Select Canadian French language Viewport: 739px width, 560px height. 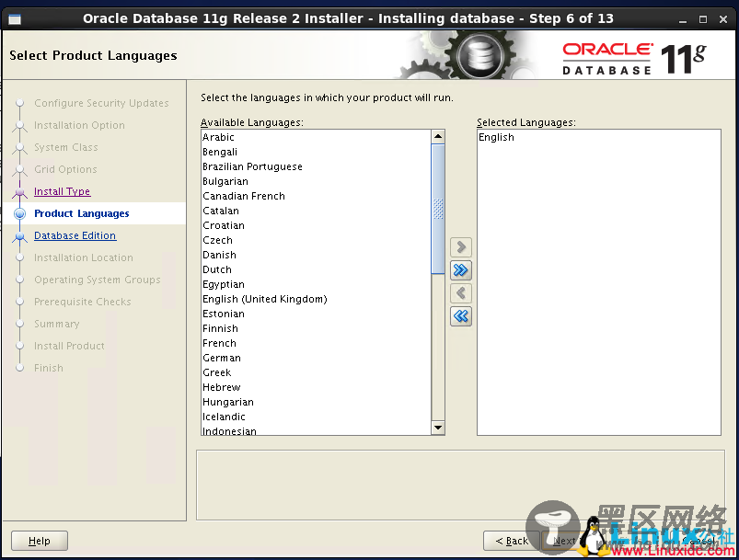tap(316, 196)
